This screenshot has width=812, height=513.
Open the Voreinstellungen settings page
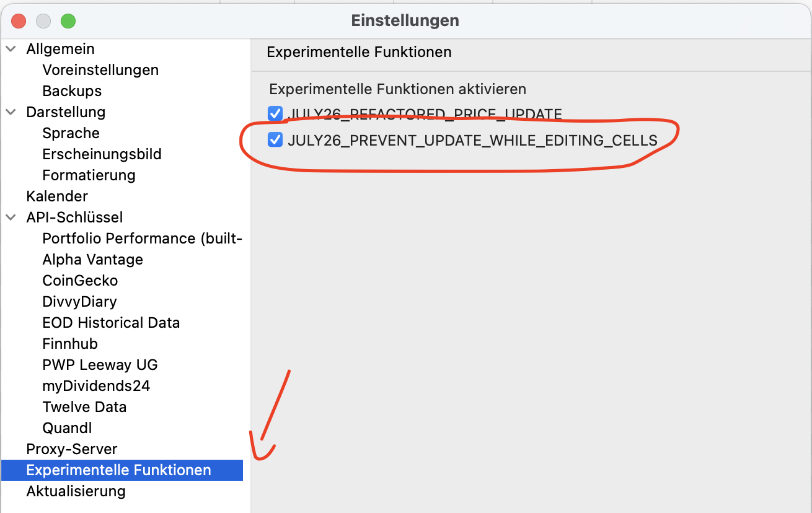[100, 70]
